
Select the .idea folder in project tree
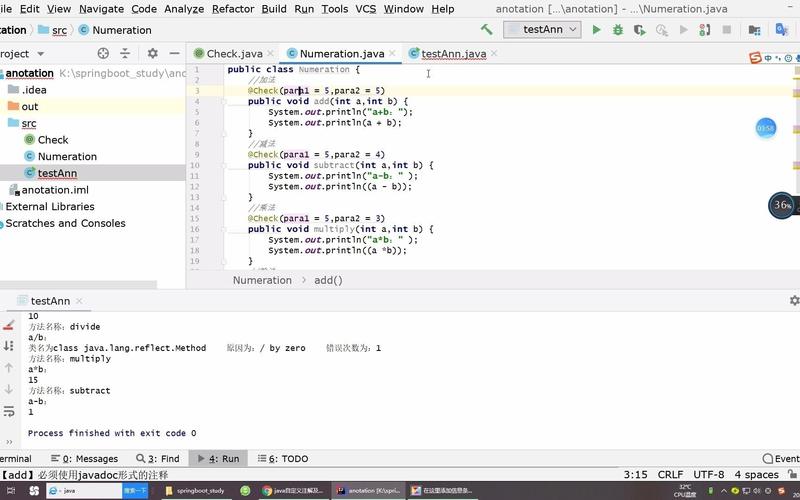[x=34, y=90]
